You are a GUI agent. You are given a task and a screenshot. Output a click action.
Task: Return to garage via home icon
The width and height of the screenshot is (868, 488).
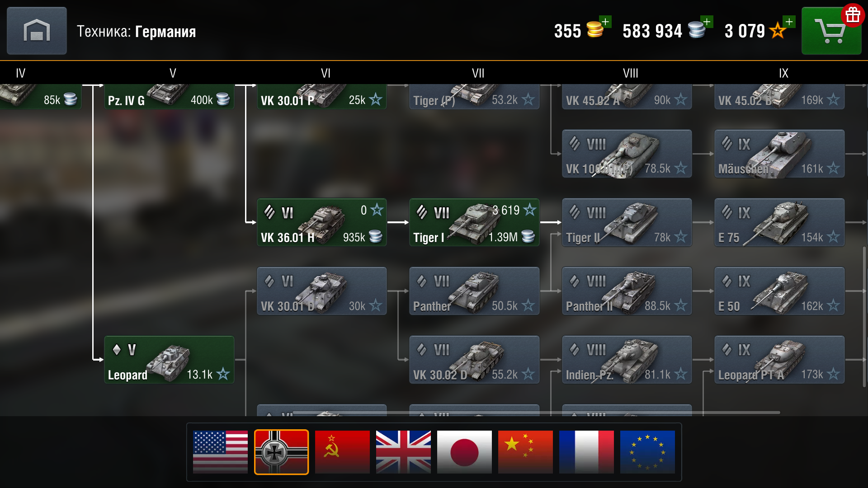pos(37,31)
